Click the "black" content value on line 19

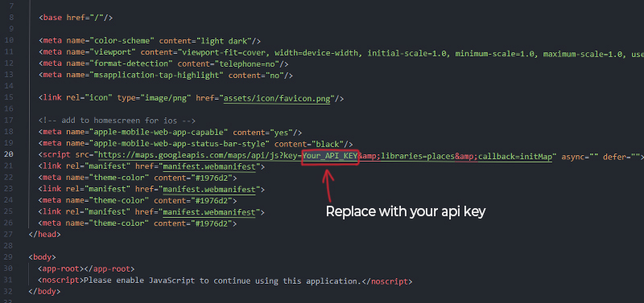(x=328, y=145)
